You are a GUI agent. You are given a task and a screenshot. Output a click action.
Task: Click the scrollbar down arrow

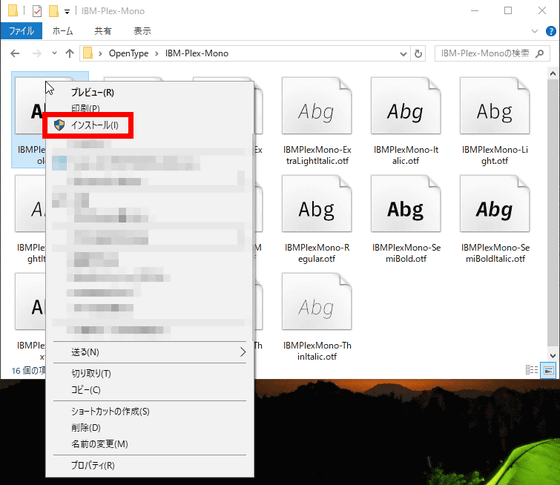coord(552,355)
